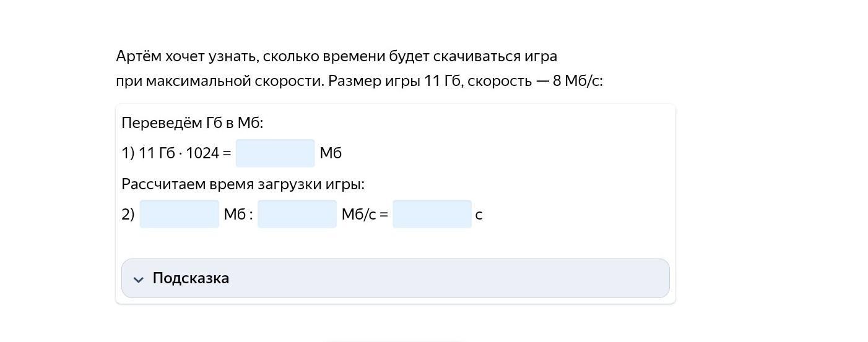Click the expression 1) 11 Гб · 1024 =
868x342 pixels.
[x=176, y=153]
